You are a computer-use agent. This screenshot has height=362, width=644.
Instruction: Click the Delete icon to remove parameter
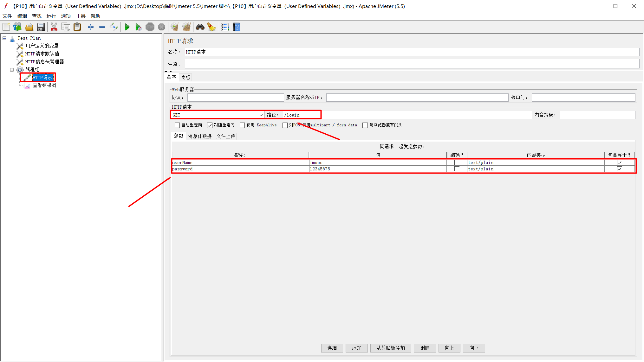click(425, 348)
